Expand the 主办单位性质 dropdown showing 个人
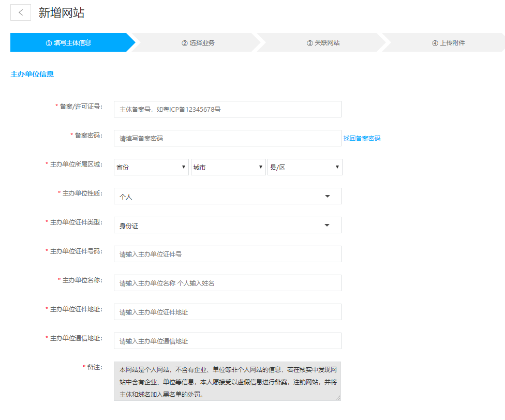The height and width of the screenshot is (420, 505). pyautogui.click(x=227, y=196)
